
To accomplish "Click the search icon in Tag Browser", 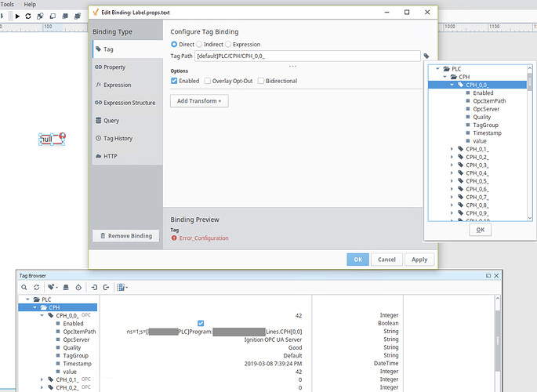I will (x=24, y=288).
